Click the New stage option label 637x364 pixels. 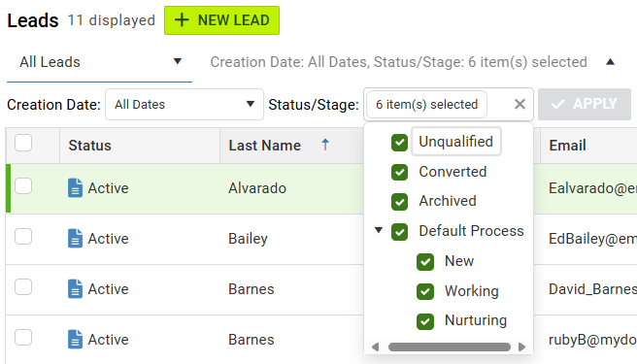pyautogui.click(x=459, y=261)
